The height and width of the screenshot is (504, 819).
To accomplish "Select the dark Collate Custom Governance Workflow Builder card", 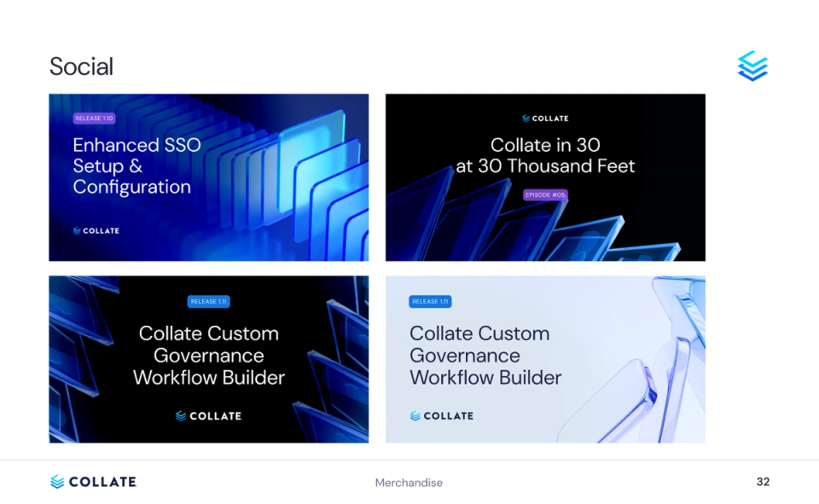I will (x=208, y=359).
